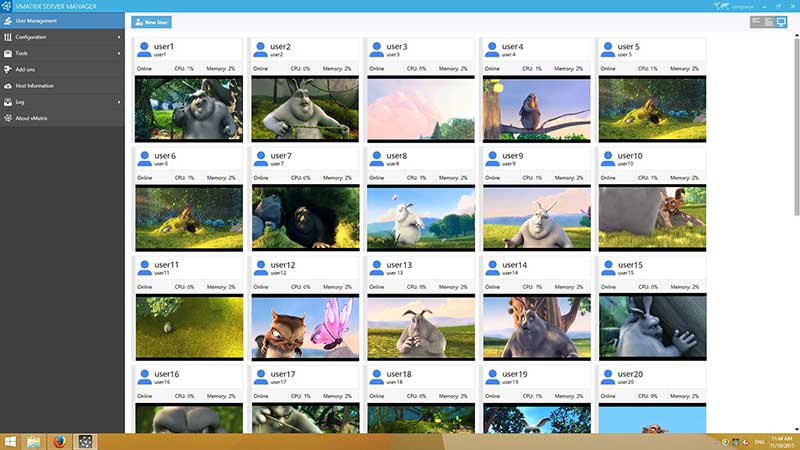Click the Configuration sliders icon

click(8, 37)
